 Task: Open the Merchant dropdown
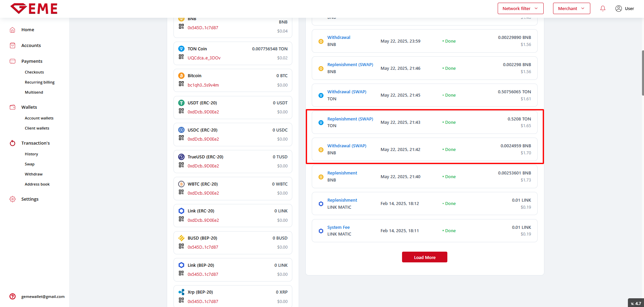[x=571, y=9]
